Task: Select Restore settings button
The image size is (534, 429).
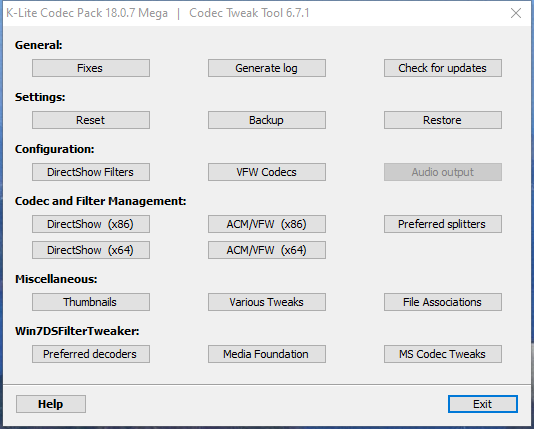Action: click(443, 120)
